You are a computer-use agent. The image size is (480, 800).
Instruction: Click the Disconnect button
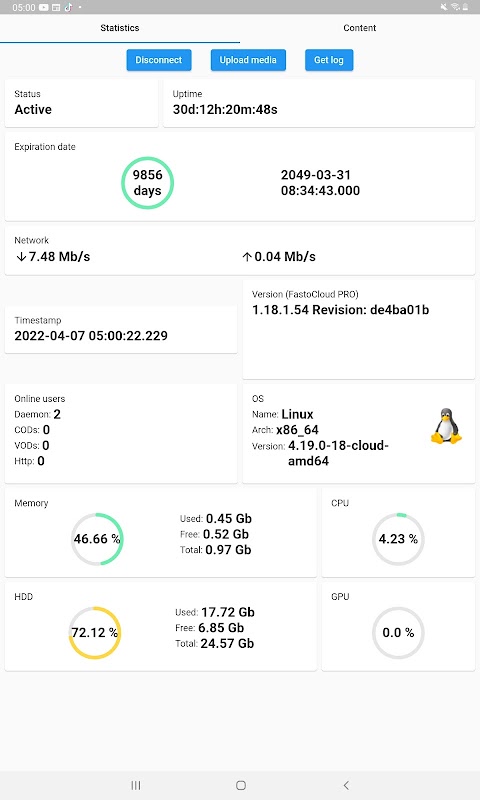tap(159, 60)
